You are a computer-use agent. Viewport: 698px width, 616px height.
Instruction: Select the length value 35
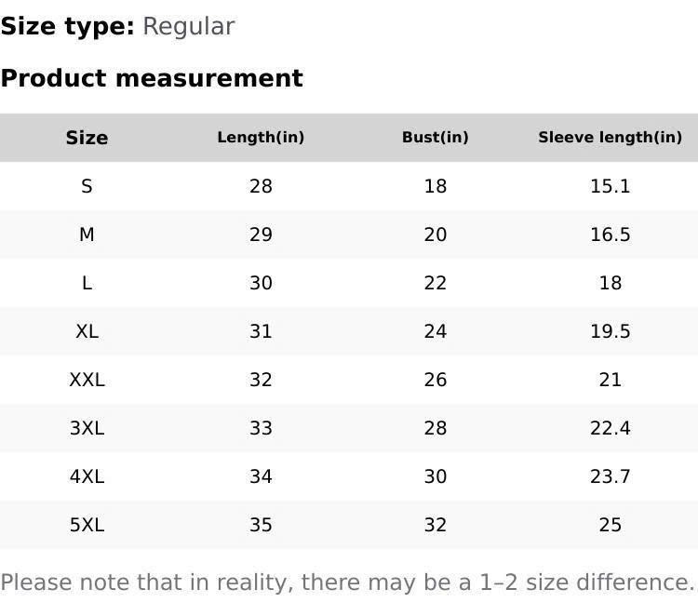click(261, 525)
